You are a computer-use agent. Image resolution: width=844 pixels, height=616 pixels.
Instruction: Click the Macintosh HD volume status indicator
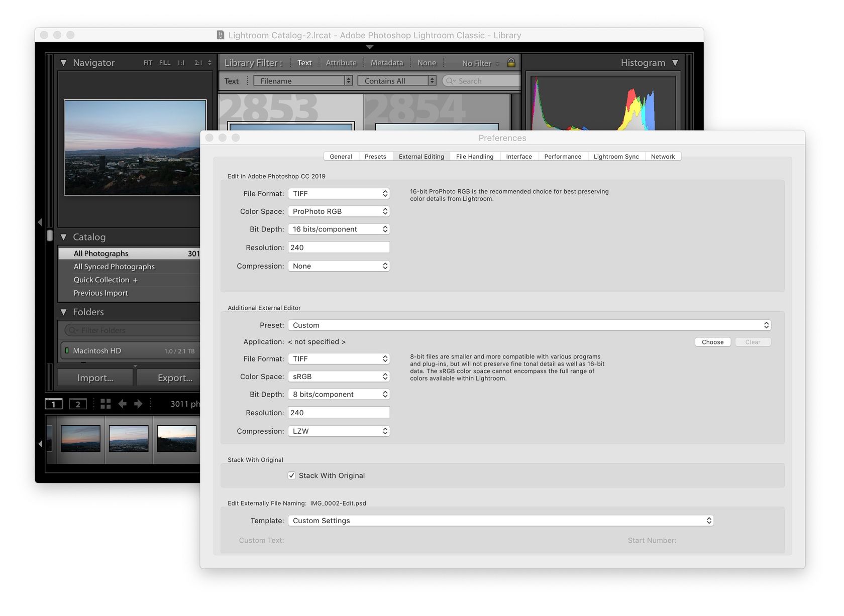67,350
